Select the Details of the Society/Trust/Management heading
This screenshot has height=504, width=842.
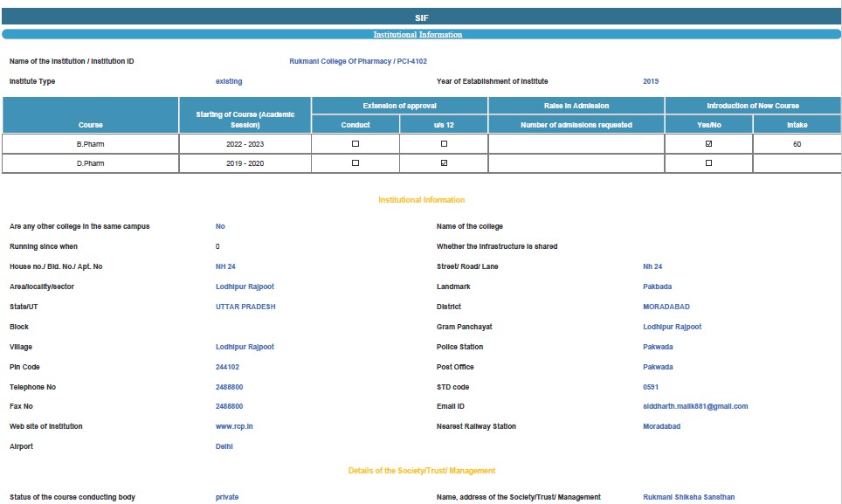click(x=421, y=471)
